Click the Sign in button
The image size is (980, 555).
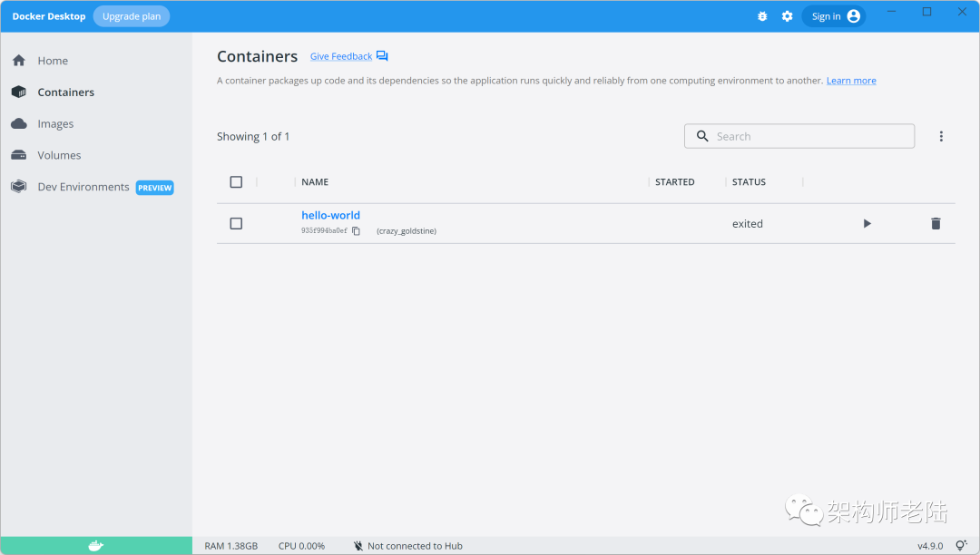[x=834, y=16]
